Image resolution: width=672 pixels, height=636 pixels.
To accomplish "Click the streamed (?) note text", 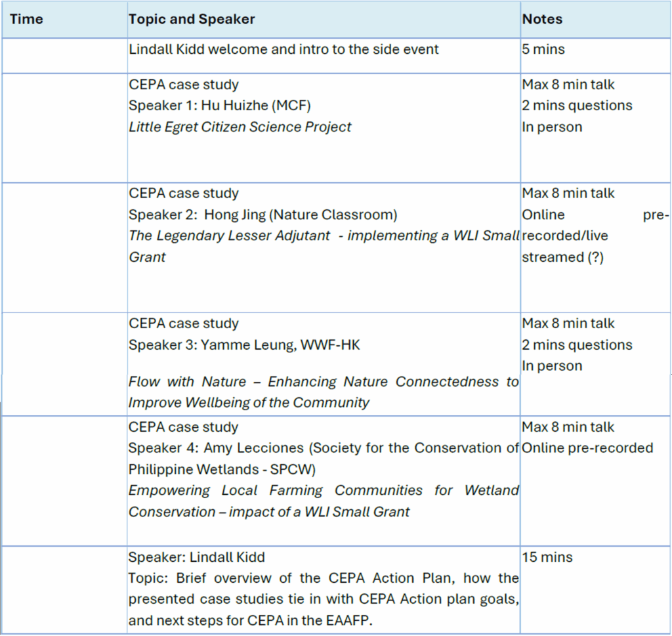I will pos(562,257).
